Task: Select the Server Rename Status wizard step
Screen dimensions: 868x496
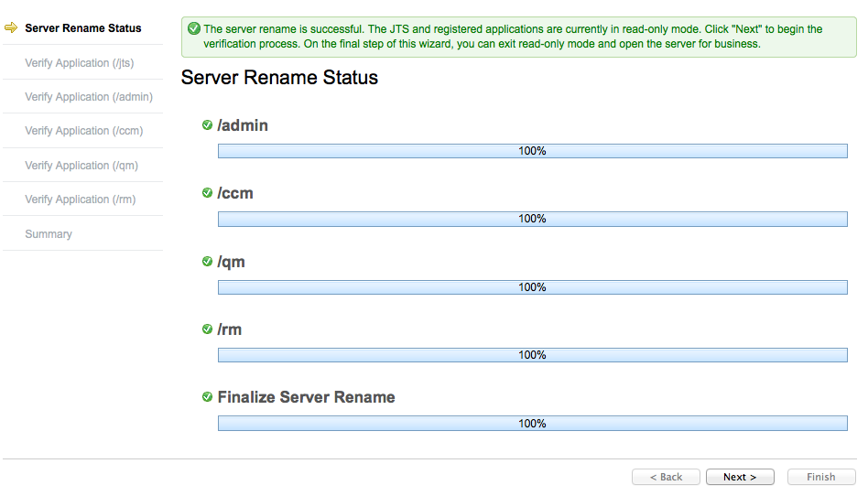Action: click(82, 28)
